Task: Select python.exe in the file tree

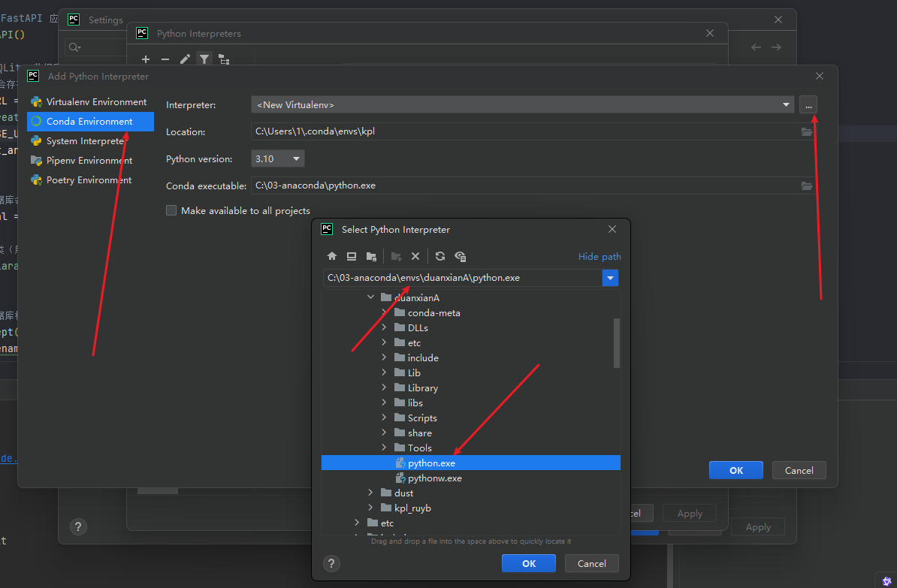Action: [471, 463]
